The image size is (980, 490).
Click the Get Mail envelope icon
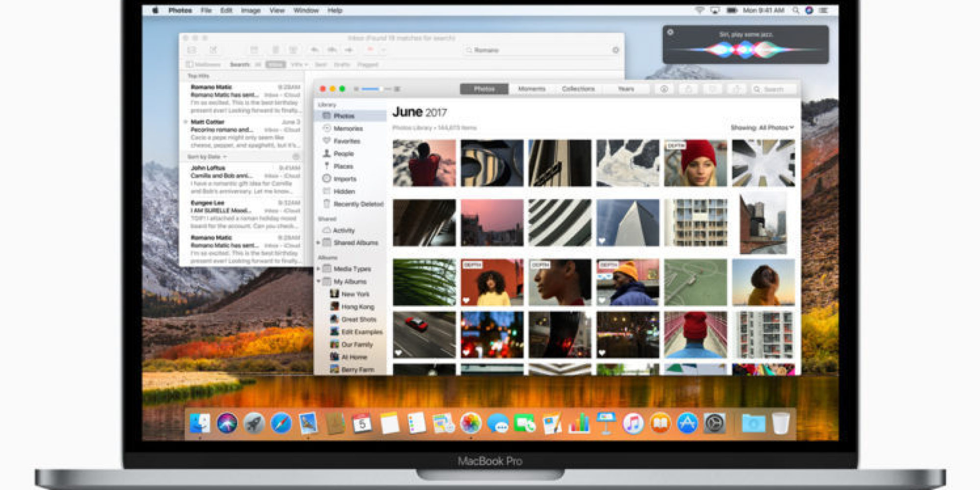click(192, 50)
